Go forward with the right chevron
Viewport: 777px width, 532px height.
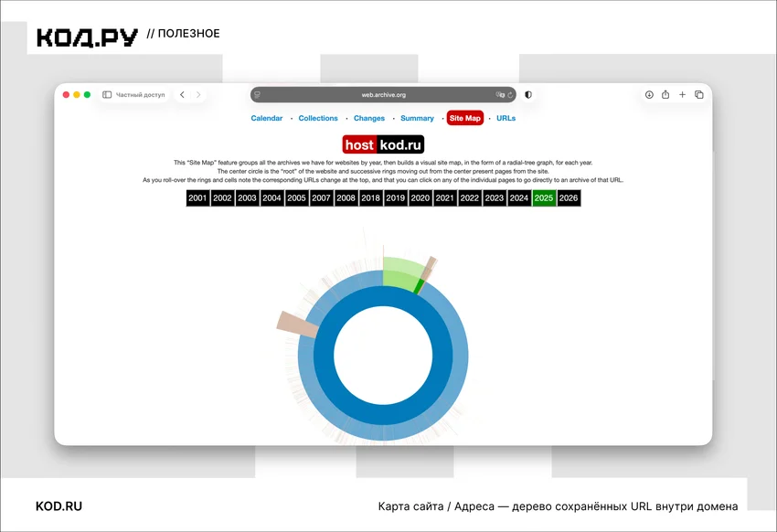198,95
